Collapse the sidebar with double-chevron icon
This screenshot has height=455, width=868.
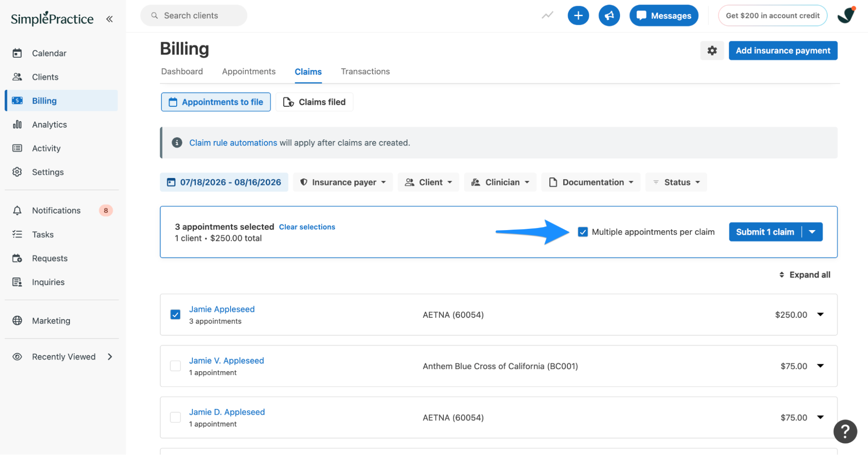tap(109, 19)
